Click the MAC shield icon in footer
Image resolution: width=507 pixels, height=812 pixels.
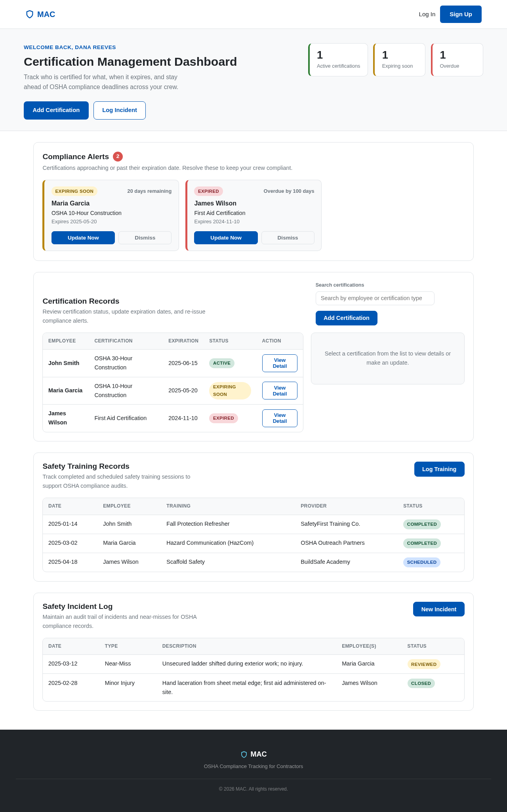(x=244, y=755)
